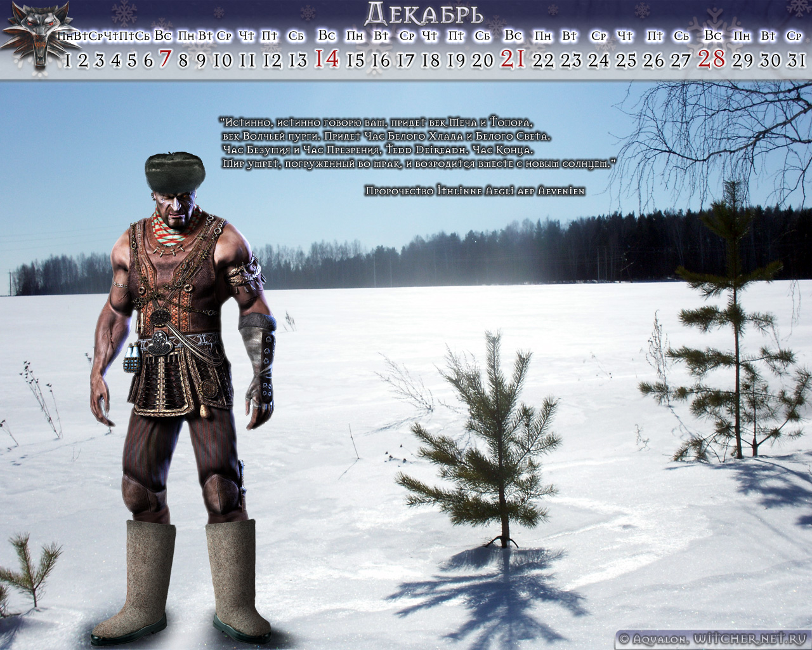Select calendar date 2
The height and width of the screenshot is (650, 812).
coord(82,60)
